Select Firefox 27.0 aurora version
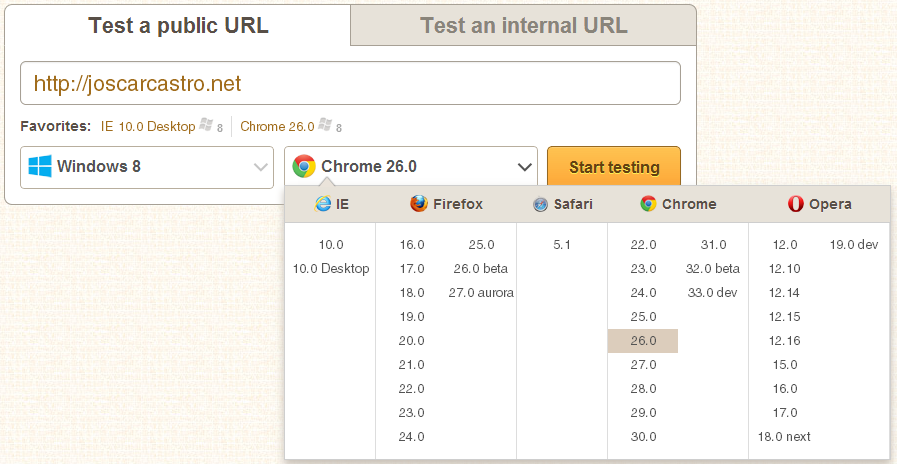This screenshot has height=464, width=897. click(481, 293)
